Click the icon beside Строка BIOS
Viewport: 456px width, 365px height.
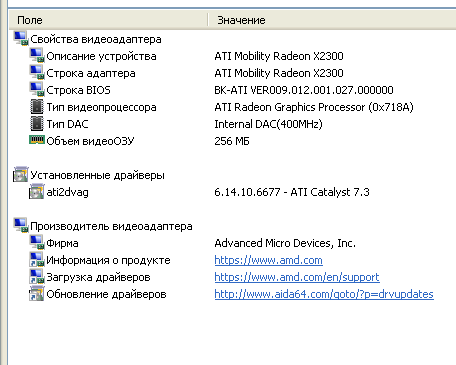(x=37, y=90)
